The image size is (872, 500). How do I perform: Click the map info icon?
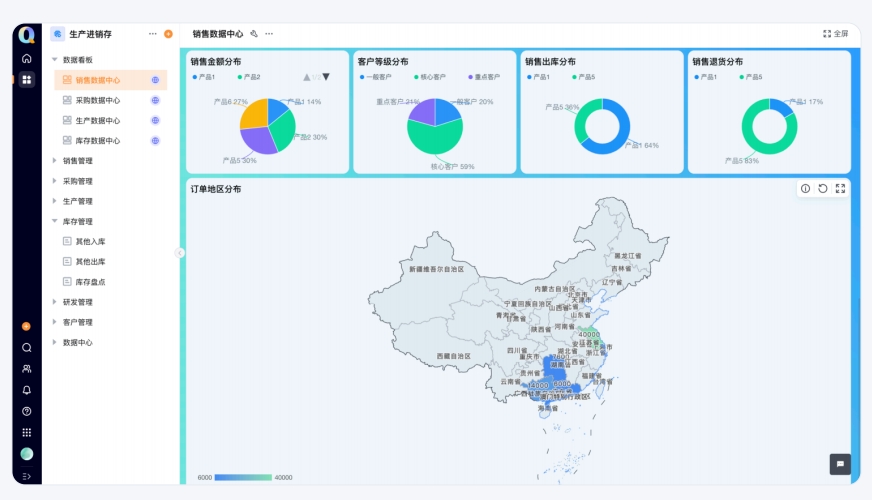[806, 188]
